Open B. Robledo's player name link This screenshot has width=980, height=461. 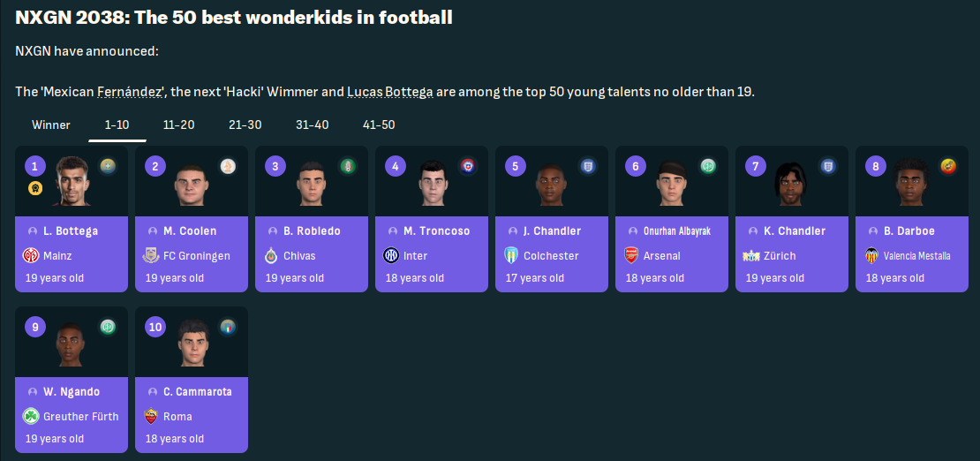(312, 230)
